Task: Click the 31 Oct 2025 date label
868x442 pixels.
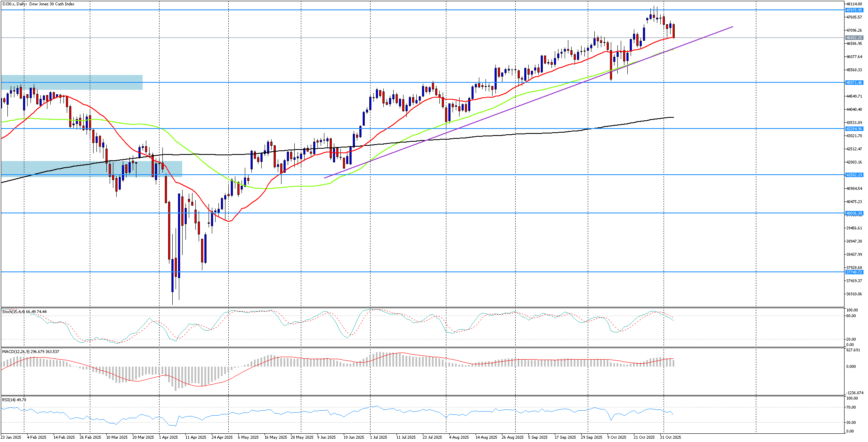Action: [671, 437]
